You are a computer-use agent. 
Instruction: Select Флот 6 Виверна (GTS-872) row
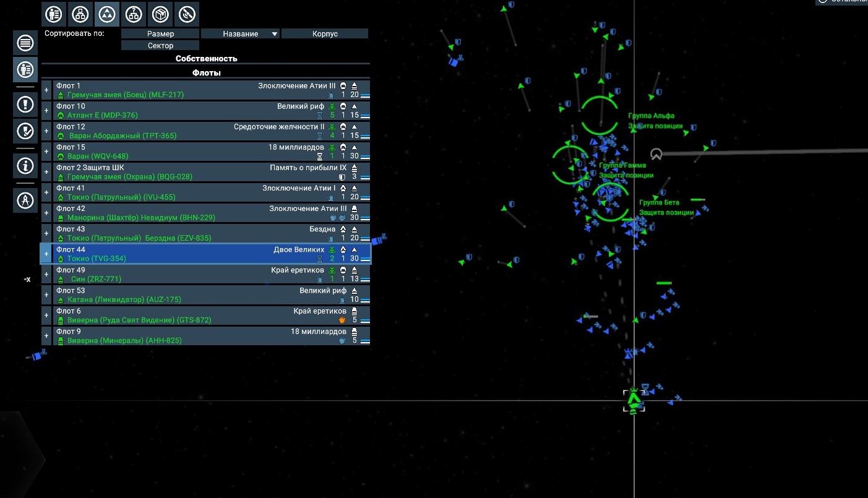click(x=212, y=316)
